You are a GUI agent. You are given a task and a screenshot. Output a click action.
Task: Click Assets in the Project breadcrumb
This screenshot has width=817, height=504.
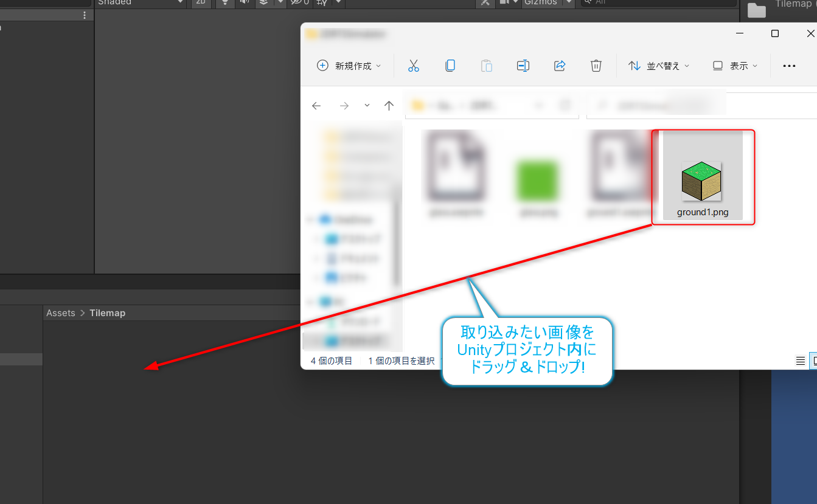coord(60,312)
